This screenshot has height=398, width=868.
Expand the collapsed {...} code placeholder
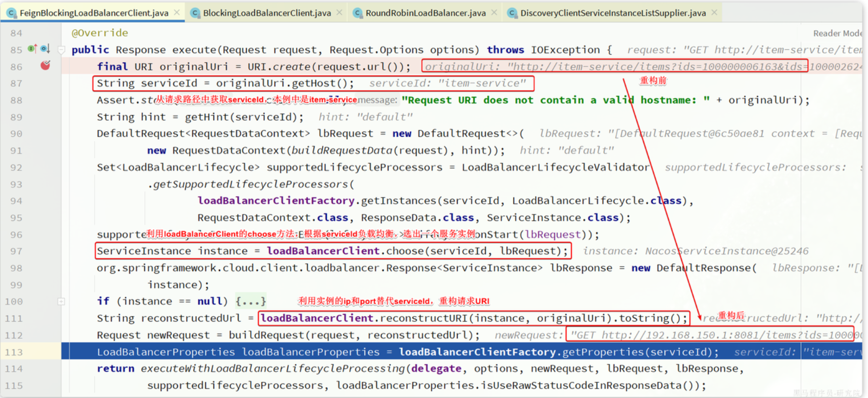pyautogui.click(x=250, y=301)
